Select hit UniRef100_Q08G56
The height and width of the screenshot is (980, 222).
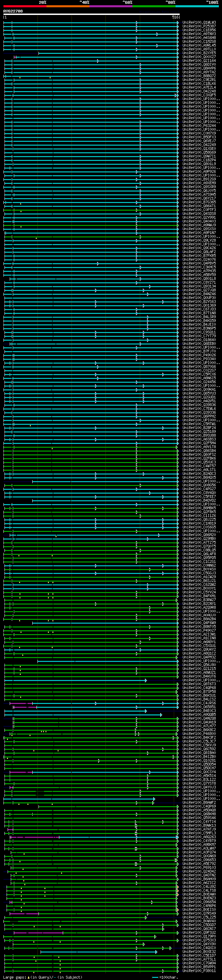tap(199, 485)
